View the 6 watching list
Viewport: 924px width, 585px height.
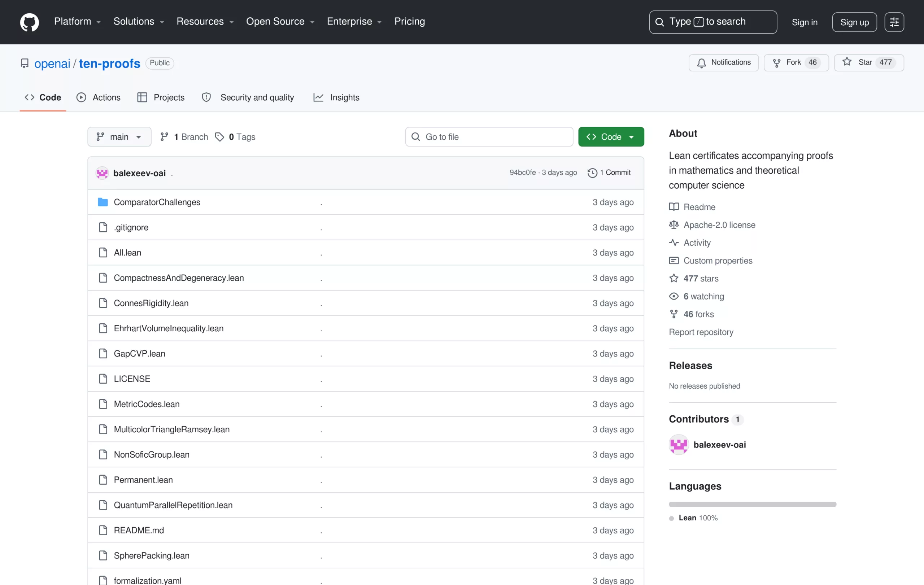(x=697, y=297)
